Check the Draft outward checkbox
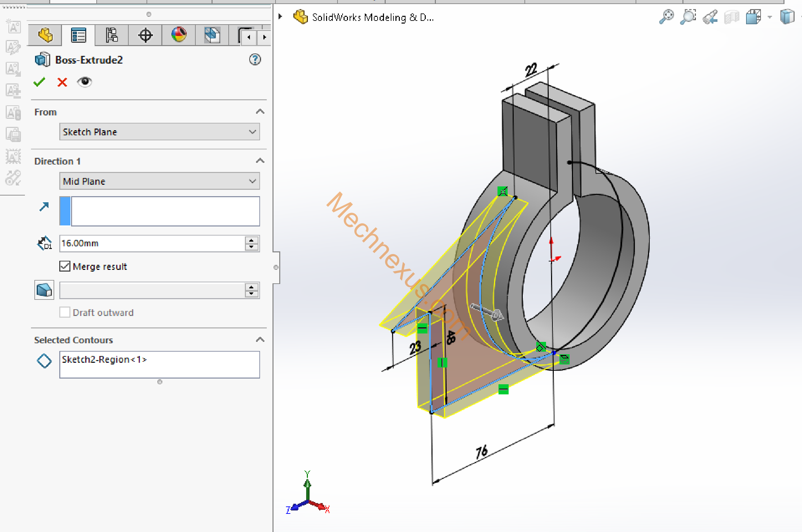802x532 pixels. coord(65,312)
